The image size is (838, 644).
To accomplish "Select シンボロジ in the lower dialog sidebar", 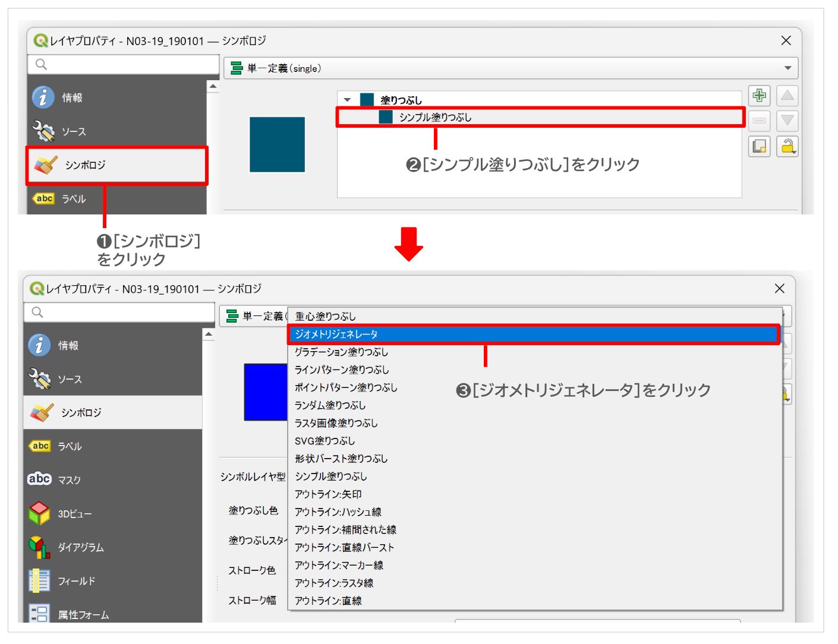I will (113, 412).
